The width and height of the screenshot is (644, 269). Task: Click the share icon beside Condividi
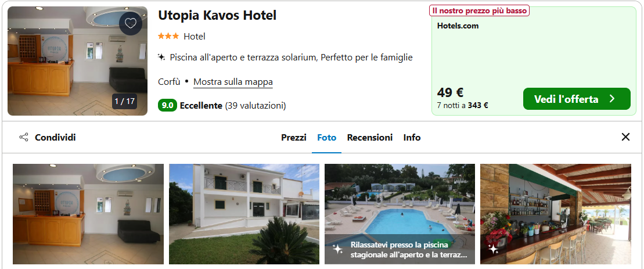click(24, 137)
